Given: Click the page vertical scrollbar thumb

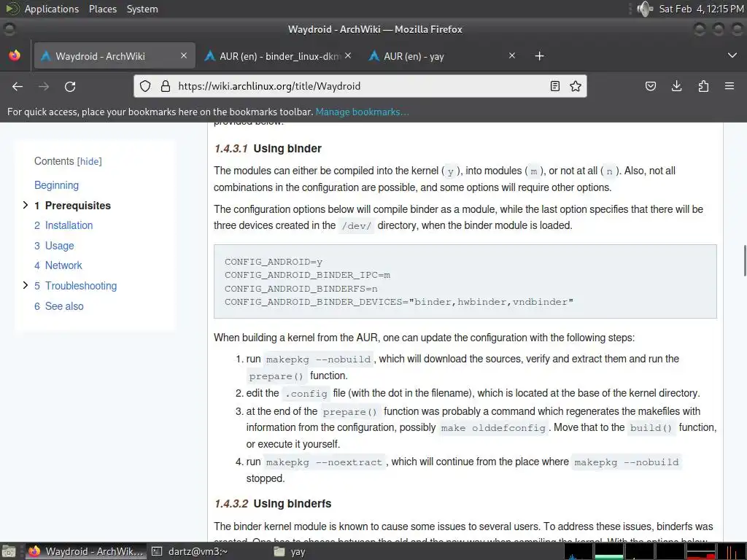Looking at the screenshot, I should tap(745, 260).
